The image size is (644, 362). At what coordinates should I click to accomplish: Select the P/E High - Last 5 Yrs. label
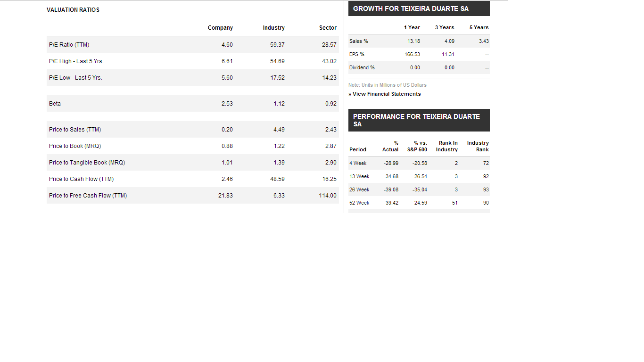coord(76,61)
